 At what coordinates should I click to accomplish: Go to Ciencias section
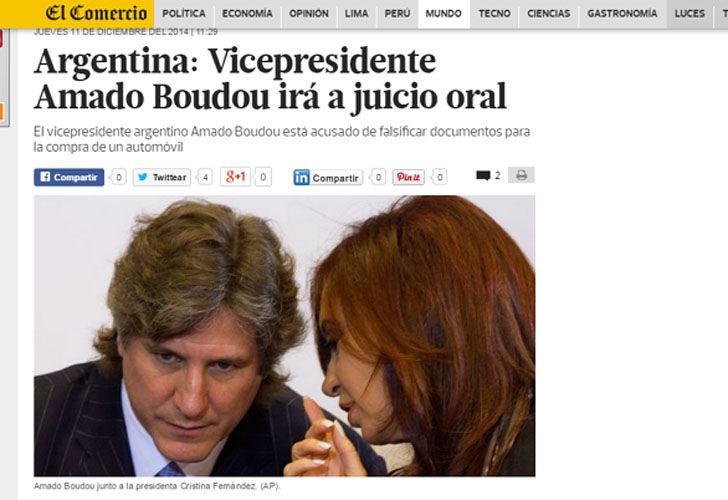point(548,13)
